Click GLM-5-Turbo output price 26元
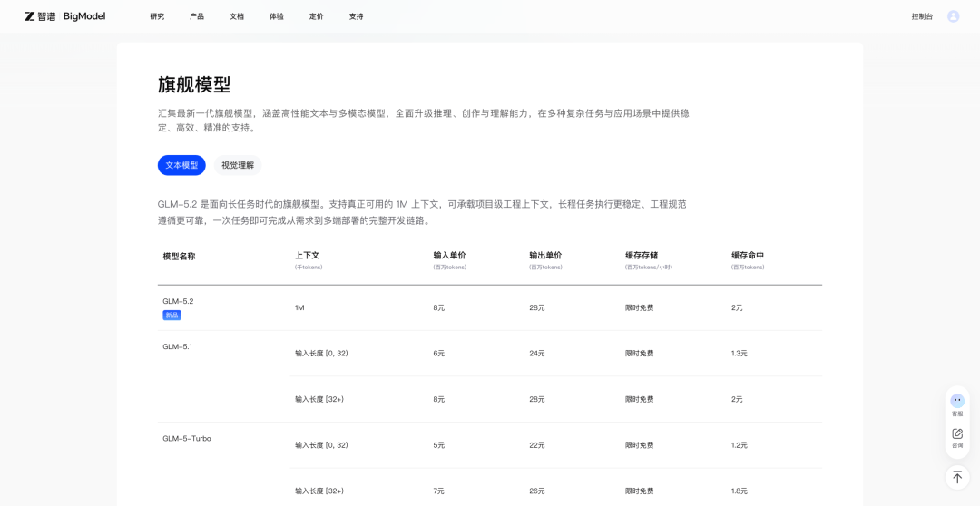Screen dimensions: 980x506 537,491
